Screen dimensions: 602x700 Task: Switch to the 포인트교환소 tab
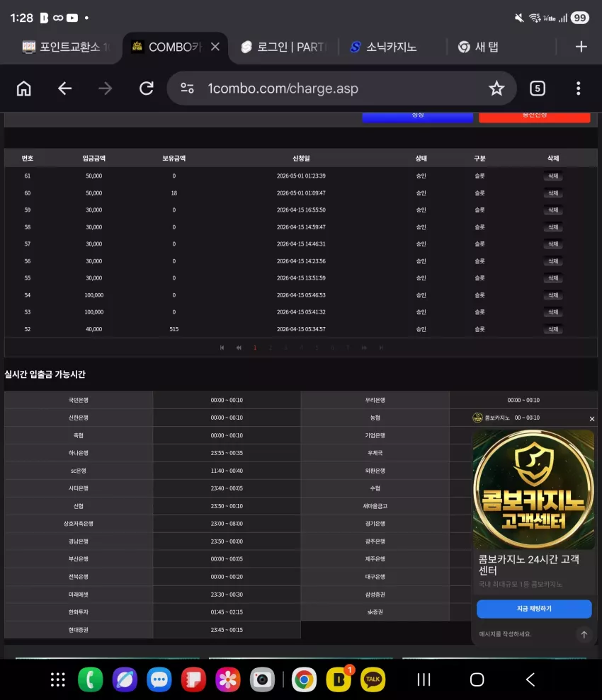click(66, 47)
